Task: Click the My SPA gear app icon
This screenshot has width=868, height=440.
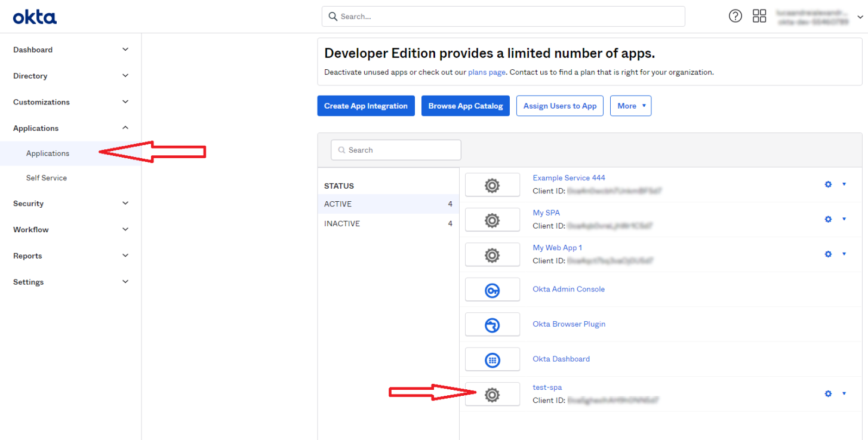Action: click(x=492, y=220)
